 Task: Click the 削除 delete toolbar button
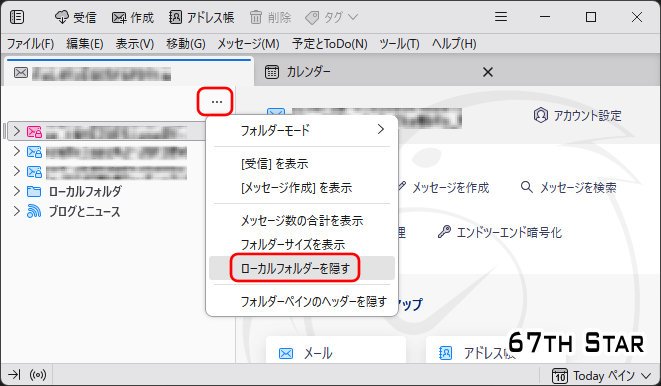click(270, 17)
